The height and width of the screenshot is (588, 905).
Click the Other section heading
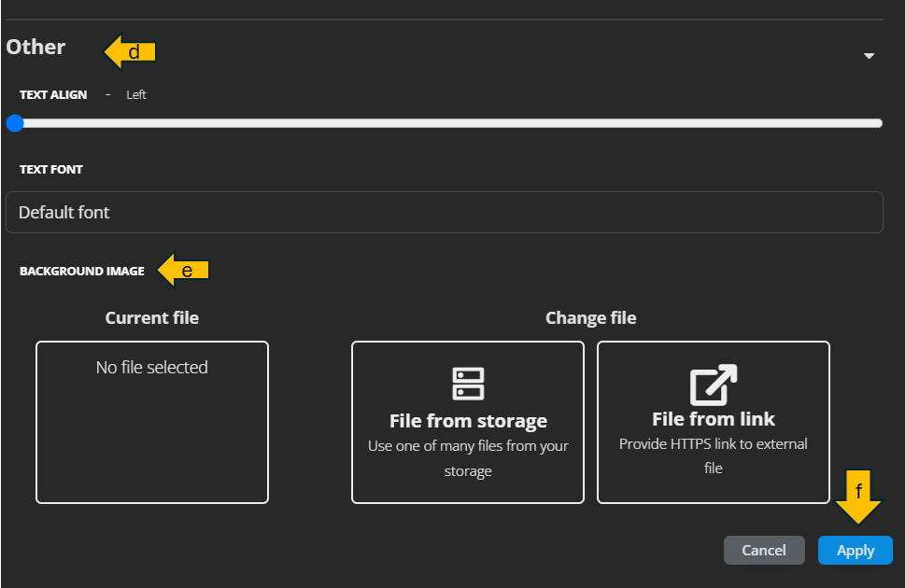coord(36,47)
